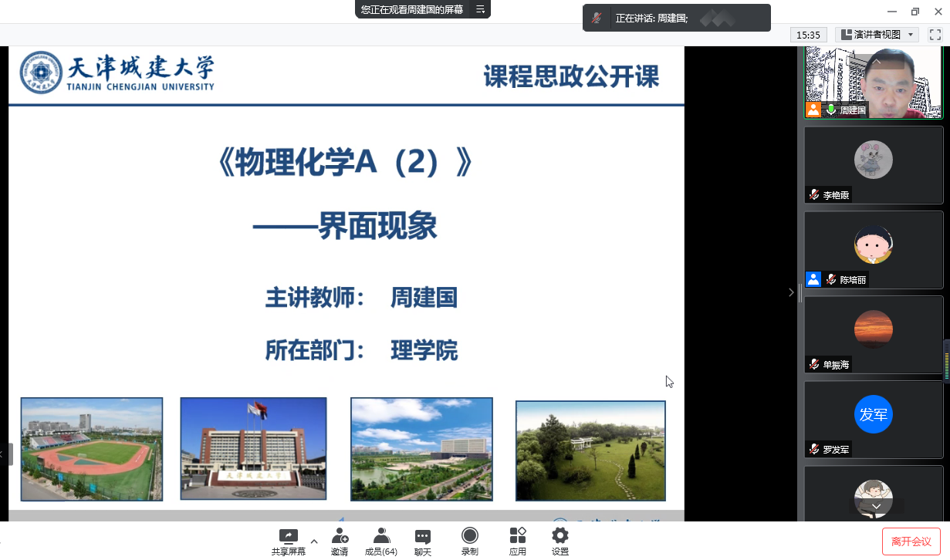Click the 共享屏幕 share screen icon

288,537
